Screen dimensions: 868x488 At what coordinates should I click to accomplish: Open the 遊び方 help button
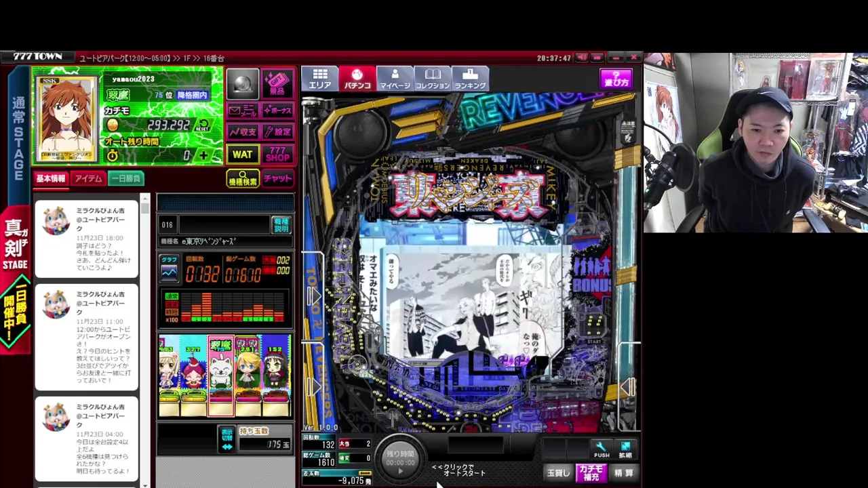click(616, 79)
